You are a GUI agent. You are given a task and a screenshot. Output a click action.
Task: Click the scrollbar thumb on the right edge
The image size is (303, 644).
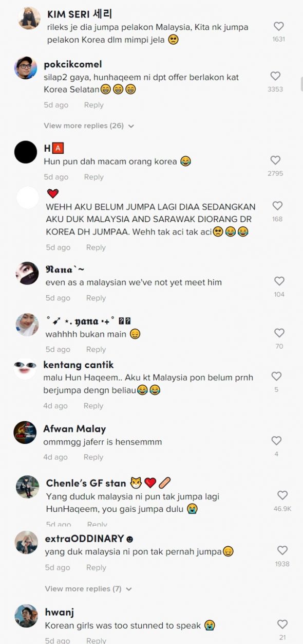[x=301, y=84]
